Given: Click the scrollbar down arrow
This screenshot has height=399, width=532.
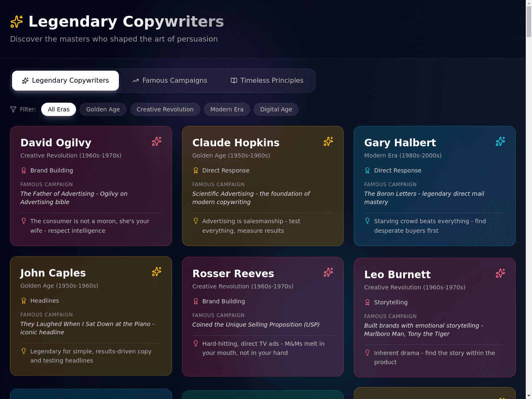Looking at the screenshot, I should pyautogui.click(x=529, y=396).
